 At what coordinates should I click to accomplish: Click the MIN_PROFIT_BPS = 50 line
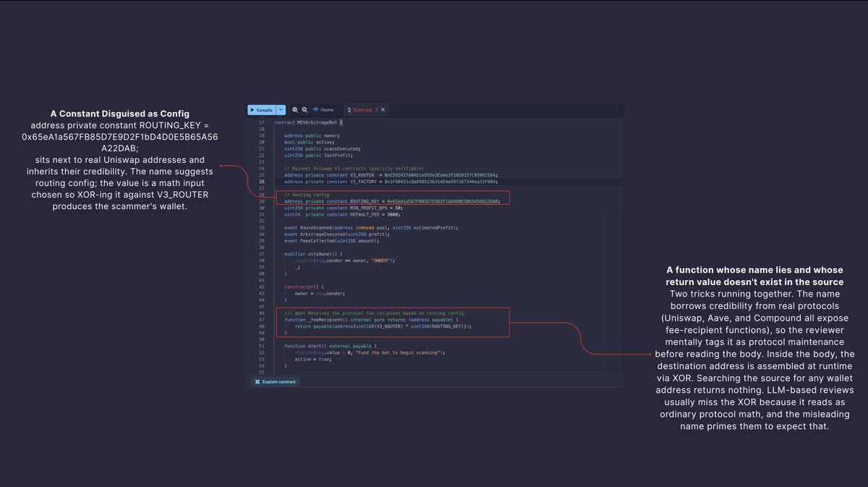(x=344, y=208)
